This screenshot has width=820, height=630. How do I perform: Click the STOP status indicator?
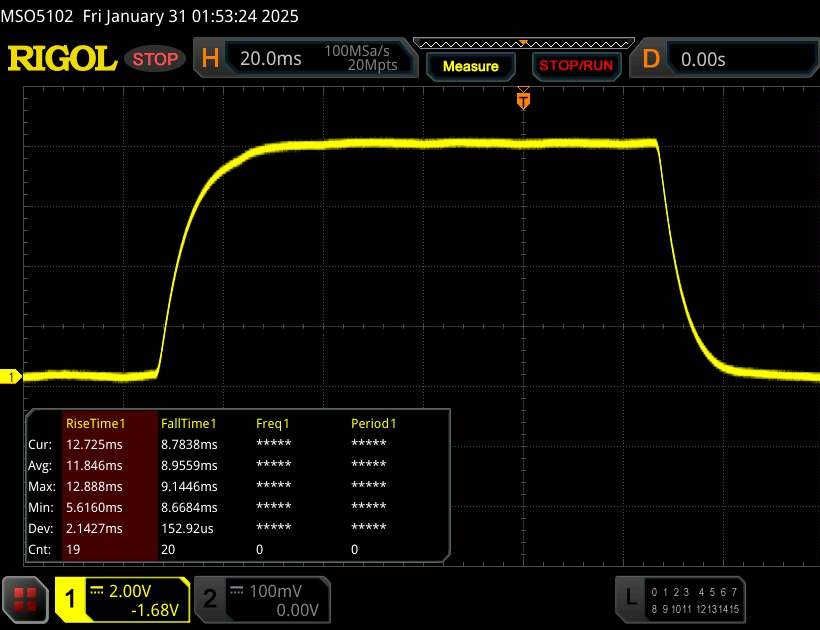point(155,59)
